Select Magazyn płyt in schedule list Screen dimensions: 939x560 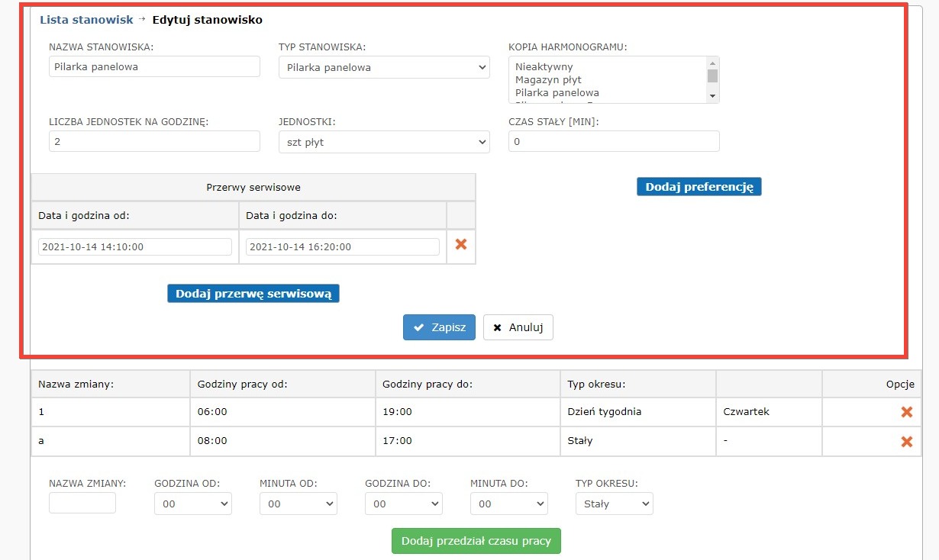point(548,79)
